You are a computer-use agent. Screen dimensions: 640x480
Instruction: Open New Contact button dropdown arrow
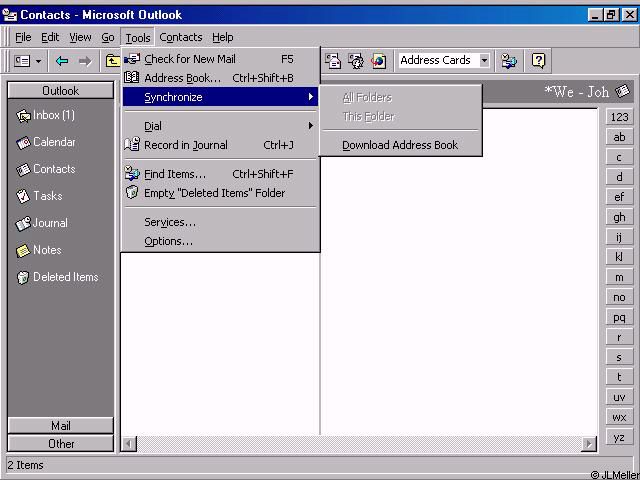[38, 61]
